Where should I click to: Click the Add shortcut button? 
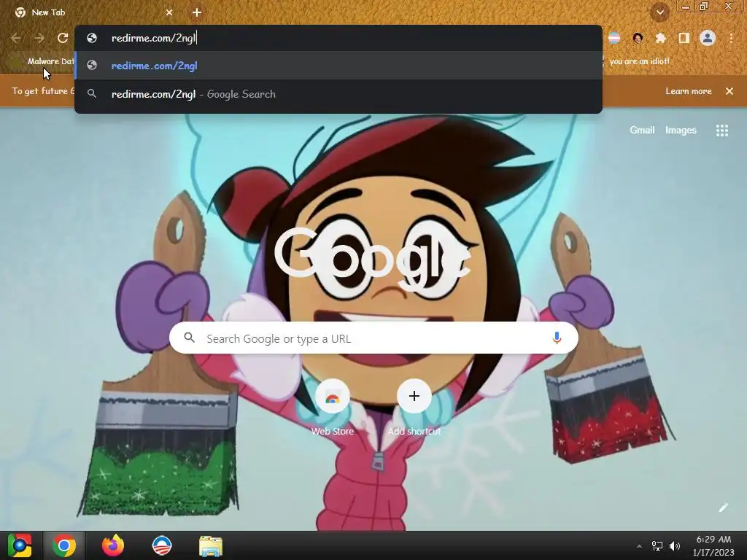(x=414, y=408)
